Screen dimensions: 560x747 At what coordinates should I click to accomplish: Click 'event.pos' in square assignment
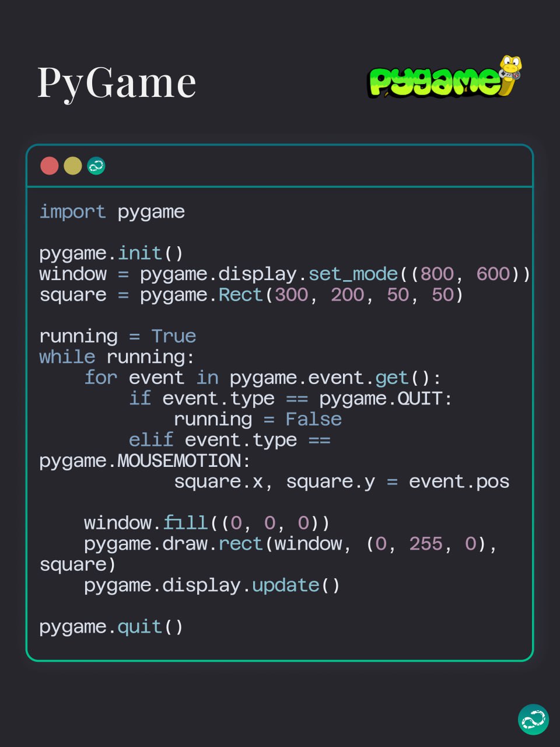[459, 482]
